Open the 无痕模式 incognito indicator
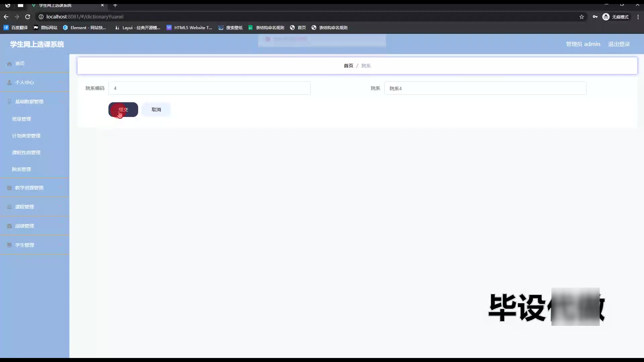 coord(616,17)
